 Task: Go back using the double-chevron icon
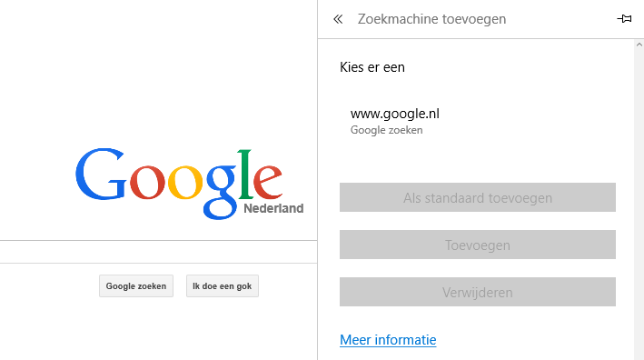338,19
